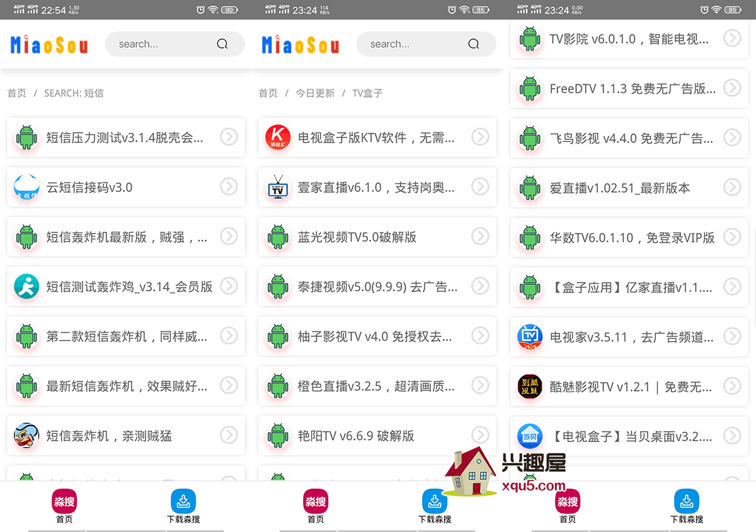Click the search magnifier on the 短信 search screen
Viewport: 756px width, 532px height.
click(x=222, y=44)
